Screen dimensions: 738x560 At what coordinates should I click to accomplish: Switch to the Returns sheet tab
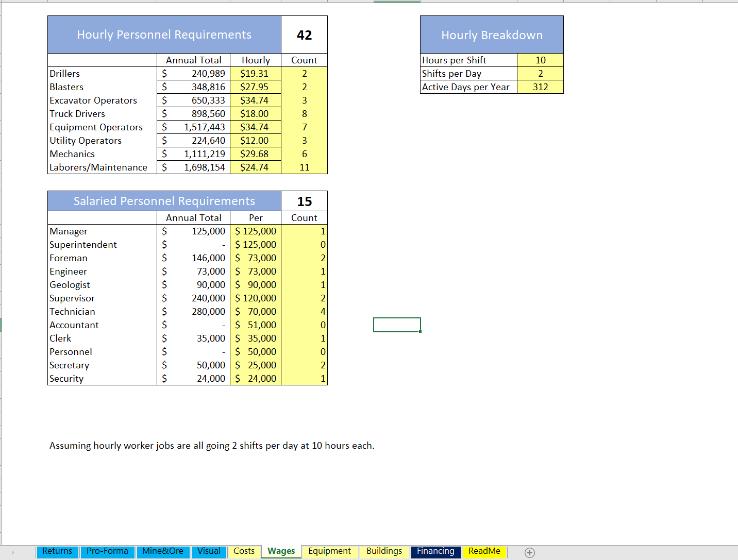pos(57,551)
